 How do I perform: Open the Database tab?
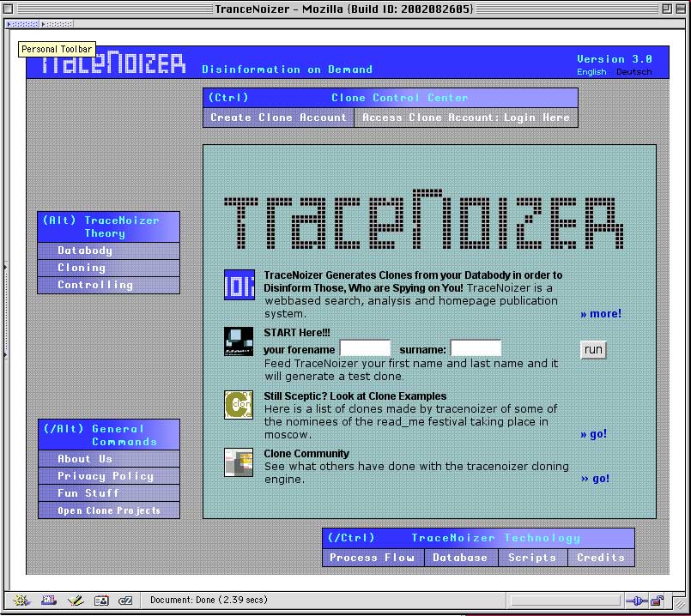pyautogui.click(x=461, y=558)
